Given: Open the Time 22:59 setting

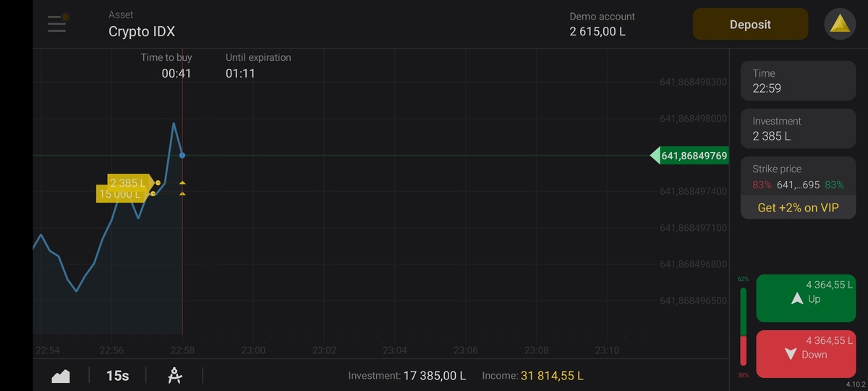Looking at the screenshot, I should 798,80.
